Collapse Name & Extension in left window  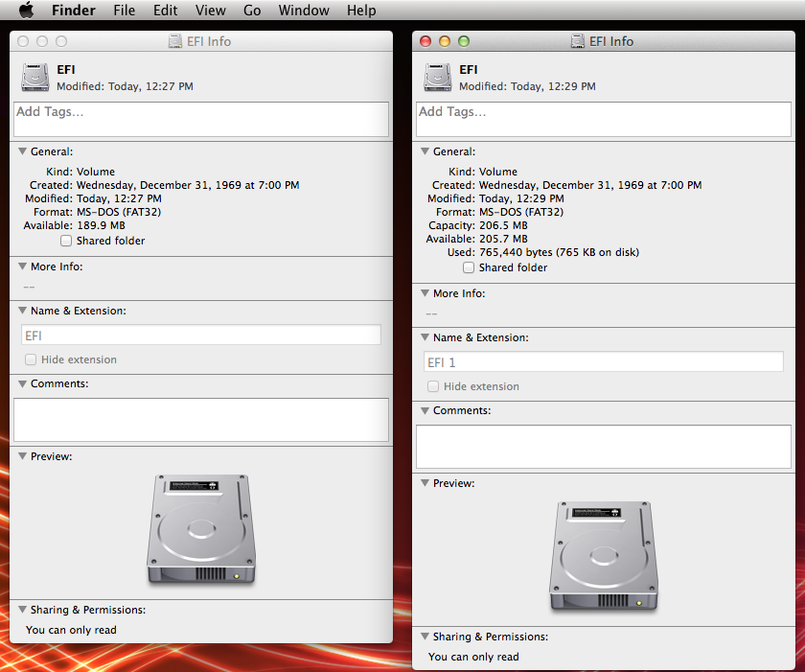[x=23, y=311]
